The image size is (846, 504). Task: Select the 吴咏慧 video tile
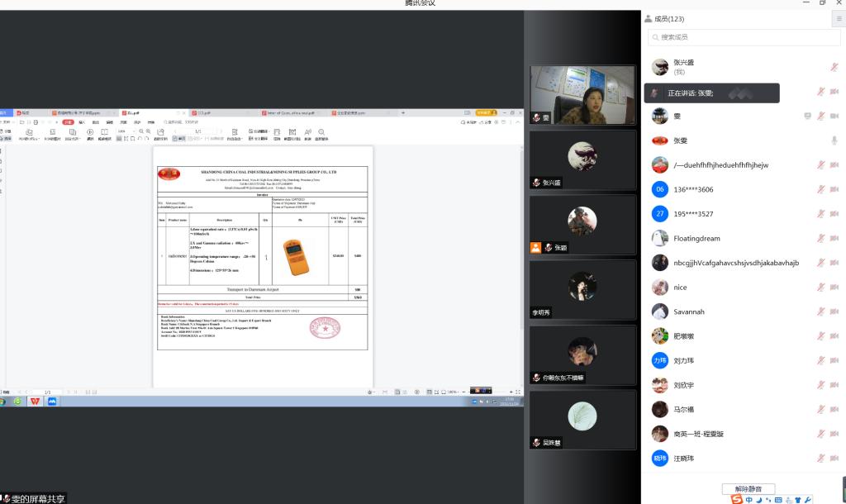click(x=582, y=420)
